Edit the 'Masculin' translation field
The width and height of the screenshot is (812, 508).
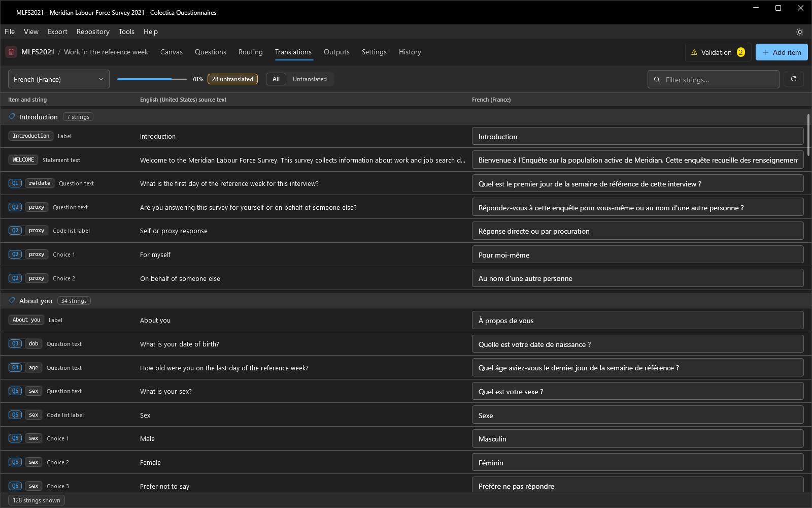(638, 438)
